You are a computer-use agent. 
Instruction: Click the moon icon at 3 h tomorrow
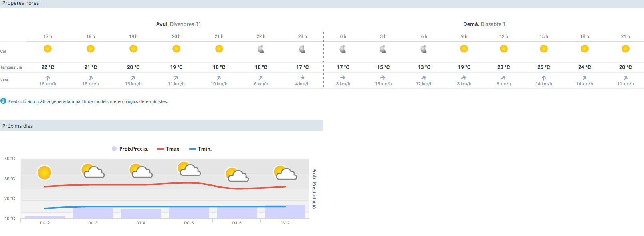coord(383,49)
